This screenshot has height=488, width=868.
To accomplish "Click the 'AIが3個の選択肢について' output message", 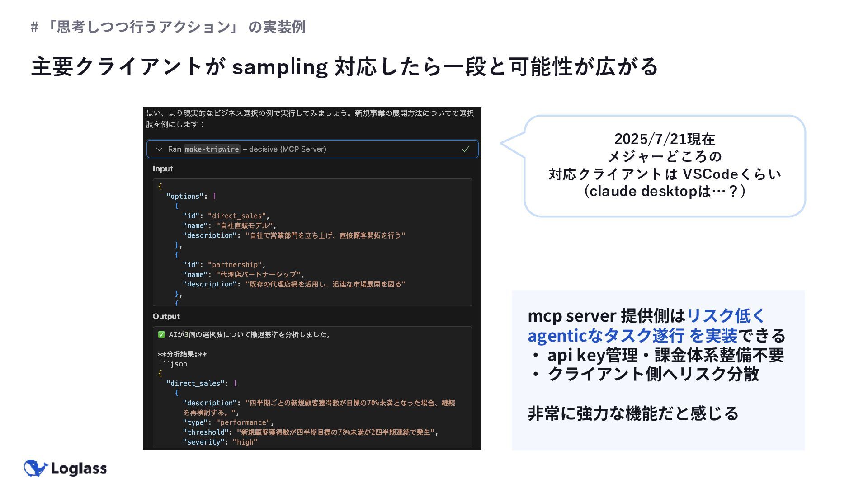I will [x=250, y=334].
